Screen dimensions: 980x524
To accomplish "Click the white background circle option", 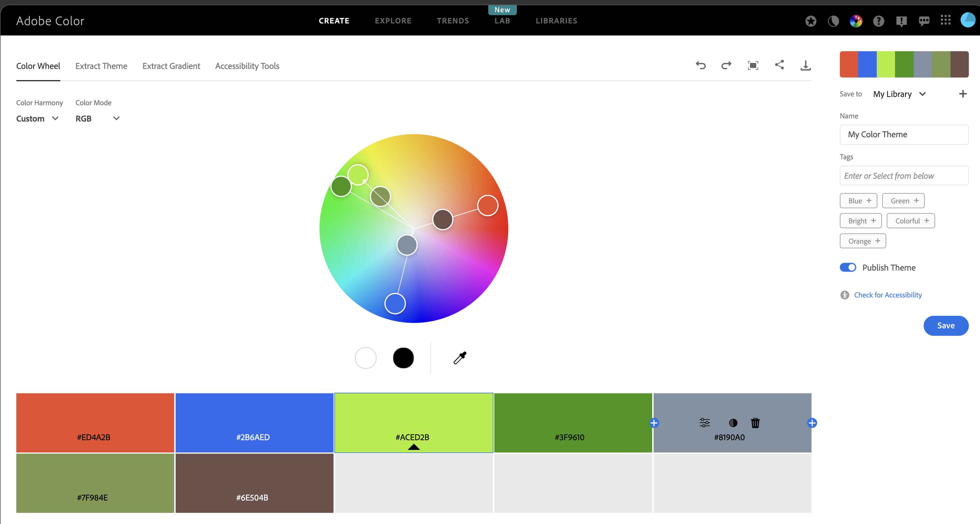I will 365,358.
